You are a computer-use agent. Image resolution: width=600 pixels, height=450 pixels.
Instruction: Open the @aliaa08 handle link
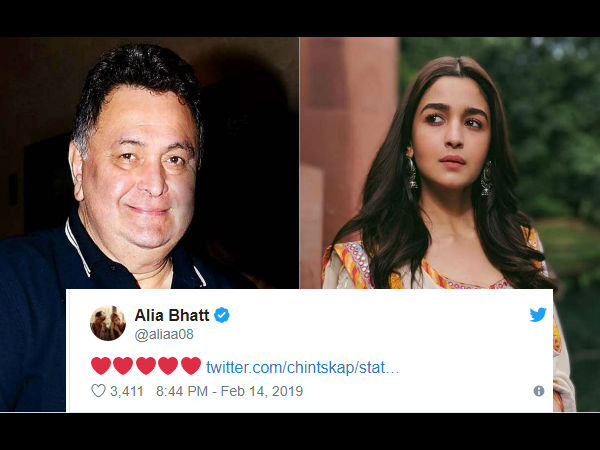coord(164,334)
